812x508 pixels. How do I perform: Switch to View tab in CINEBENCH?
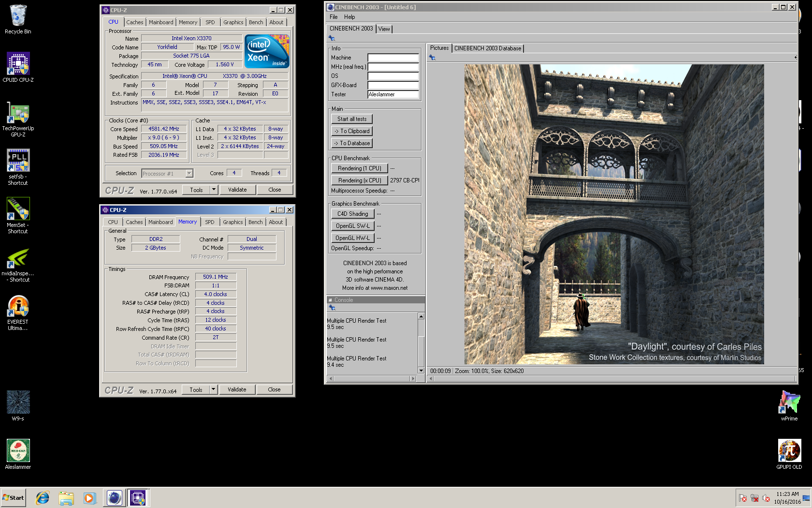(384, 29)
